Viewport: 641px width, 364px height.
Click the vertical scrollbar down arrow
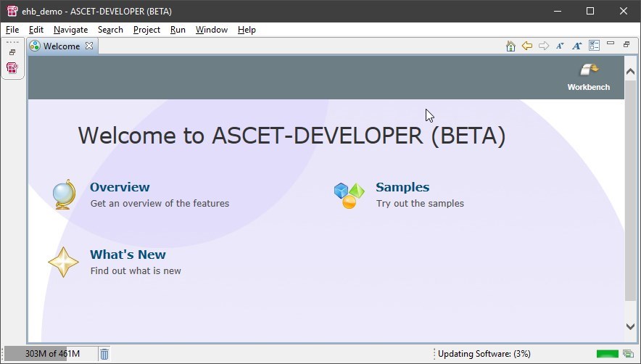tap(630, 326)
